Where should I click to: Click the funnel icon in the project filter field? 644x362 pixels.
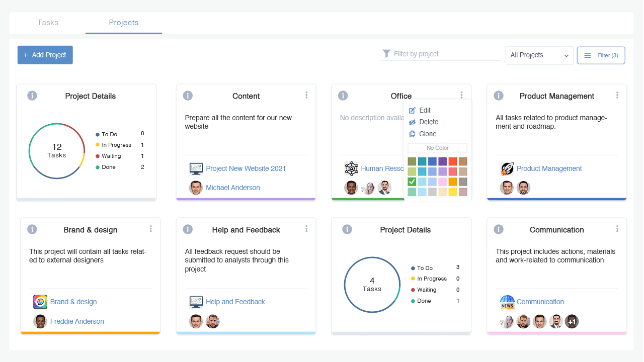click(x=386, y=53)
